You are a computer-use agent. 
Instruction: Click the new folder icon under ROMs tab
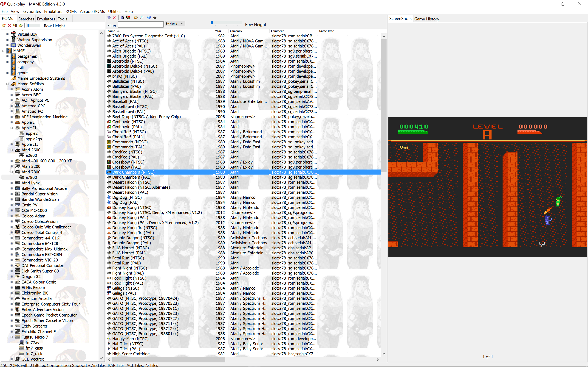(3, 25)
